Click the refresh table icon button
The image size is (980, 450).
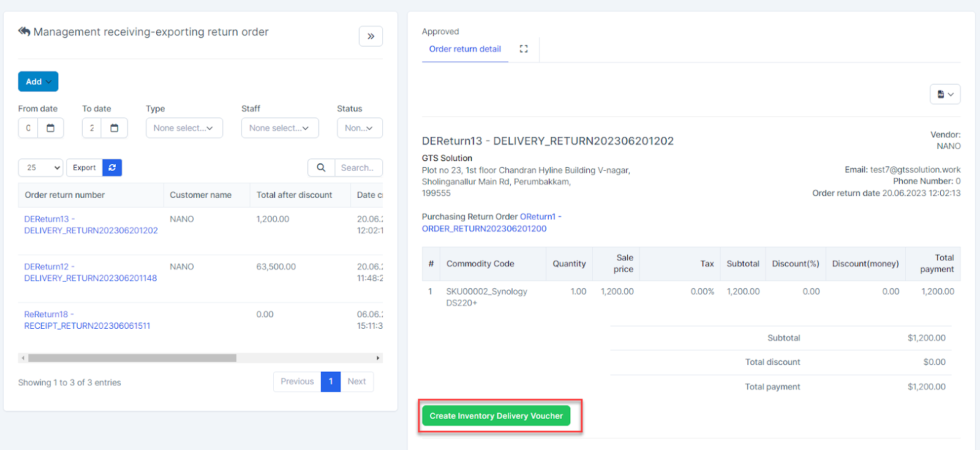[x=112, y=168]
